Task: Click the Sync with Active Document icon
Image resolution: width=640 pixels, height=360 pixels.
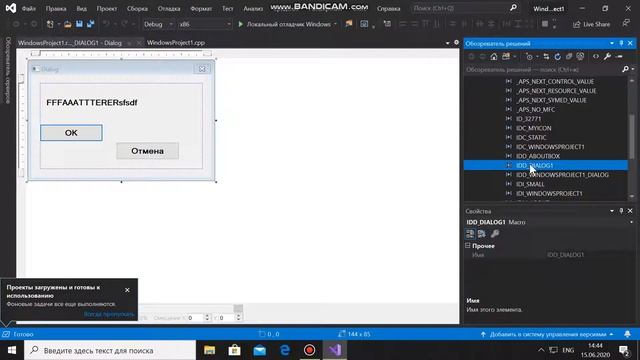Action: (x=546, y=56)
